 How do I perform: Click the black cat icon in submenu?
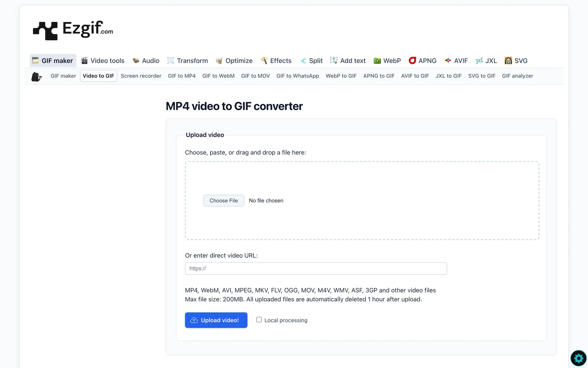[36, 77]
